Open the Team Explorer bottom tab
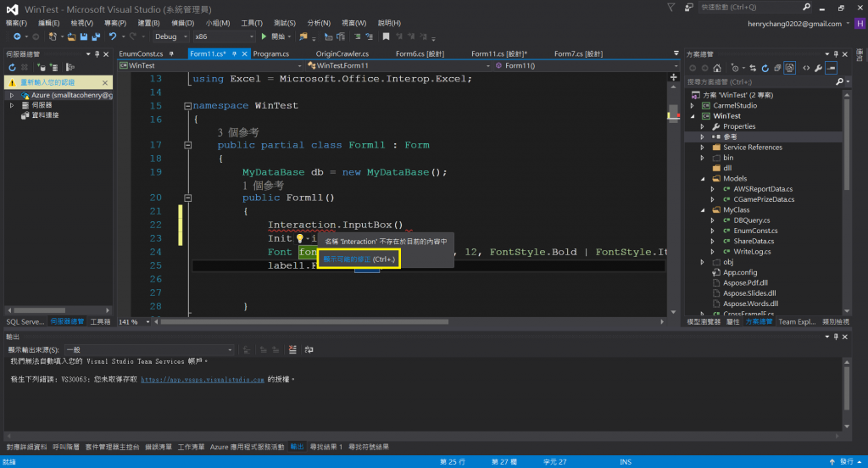This screenshot has height=468, width=868. [797, 322]
